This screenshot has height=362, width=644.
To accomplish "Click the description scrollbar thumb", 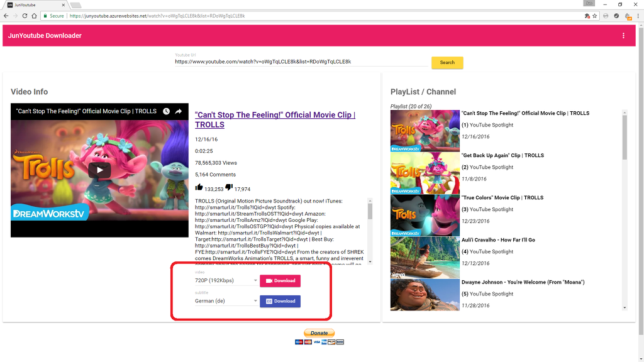I will click(x=370, y=211).
